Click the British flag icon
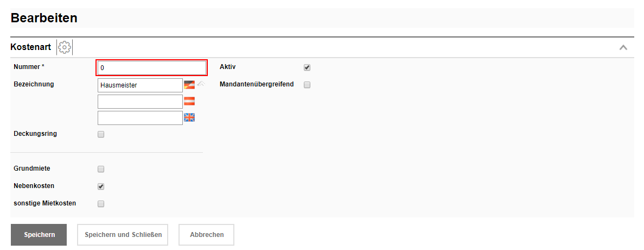Image resolution: width=644 pixels, height=250 pixels. click(189, 117)
